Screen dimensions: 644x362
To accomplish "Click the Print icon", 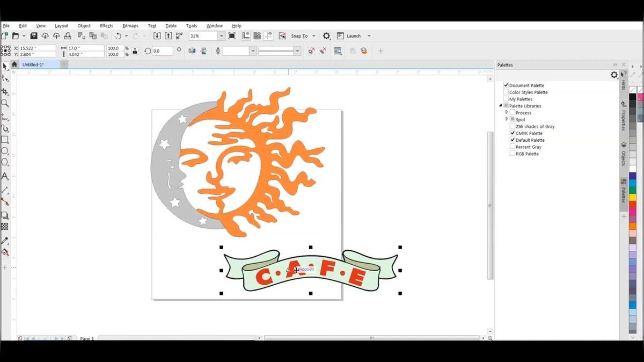I will pyautogui.click(x=68, y=36).
